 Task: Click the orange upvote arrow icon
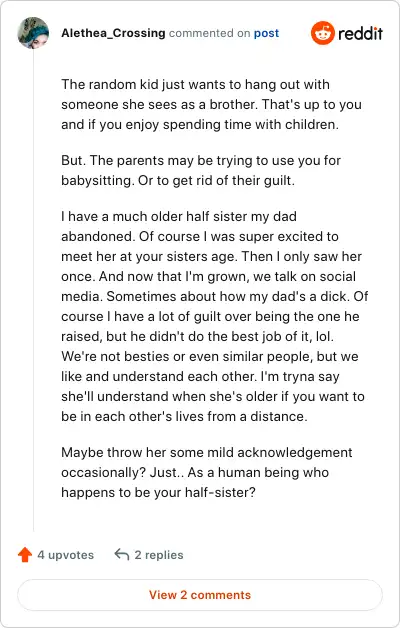click(x=25, y=555)
